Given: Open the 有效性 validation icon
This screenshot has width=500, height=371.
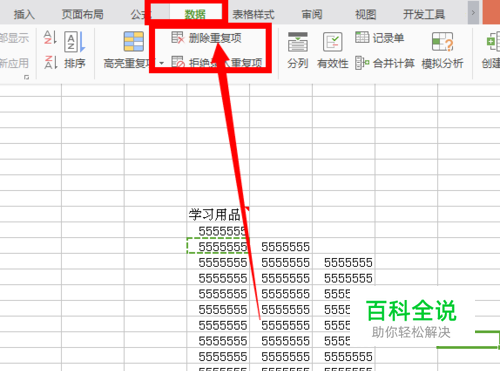Looking at the screenshot, I should click(333, 42).
